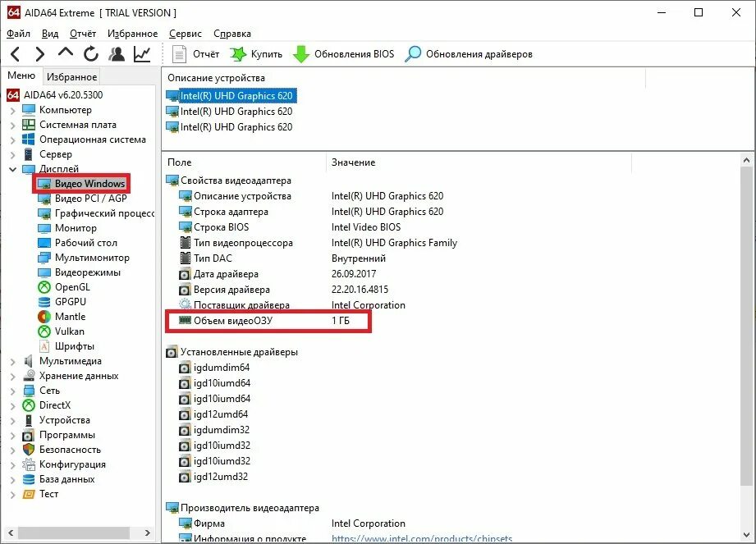Open Обновления BIOS from the toolbar
This screenshot has width=756, height=544.
[x=343, y=54]
